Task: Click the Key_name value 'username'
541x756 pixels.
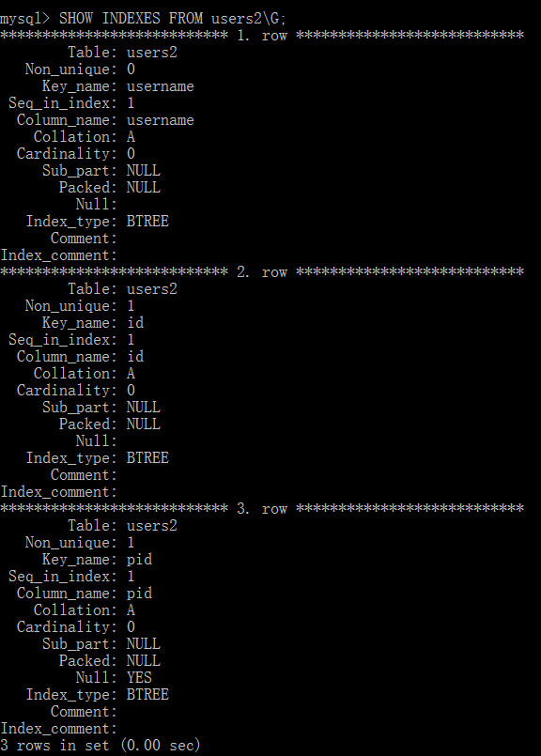Action: pyautogui.click(x=160, y=86)
